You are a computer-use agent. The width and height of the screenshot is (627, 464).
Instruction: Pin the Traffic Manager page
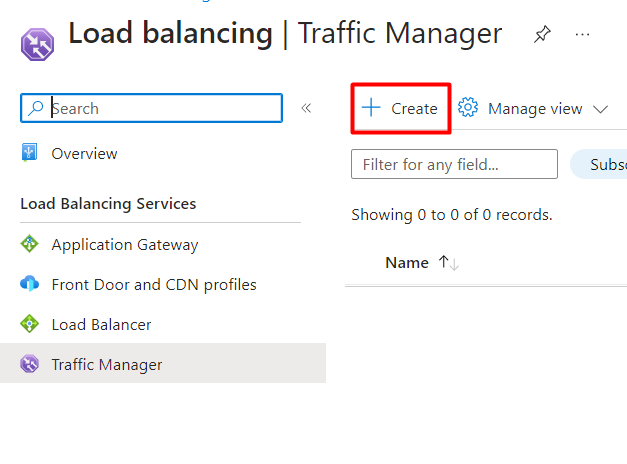[541, 35]
